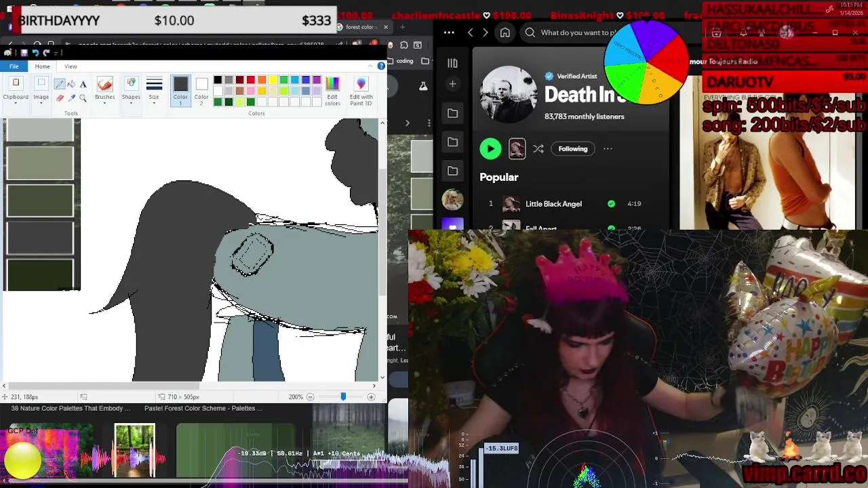Open the Edit colors dialog

[332, 90]
